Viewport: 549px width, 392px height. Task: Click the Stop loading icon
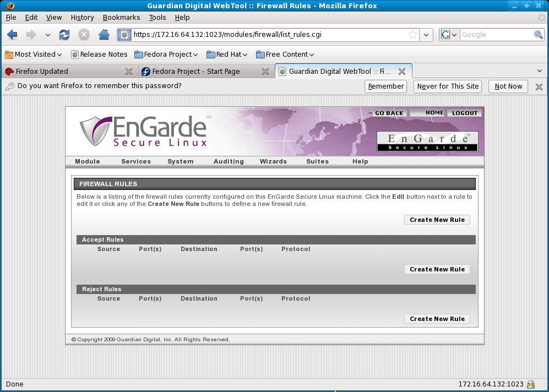(x=84, y=35)
